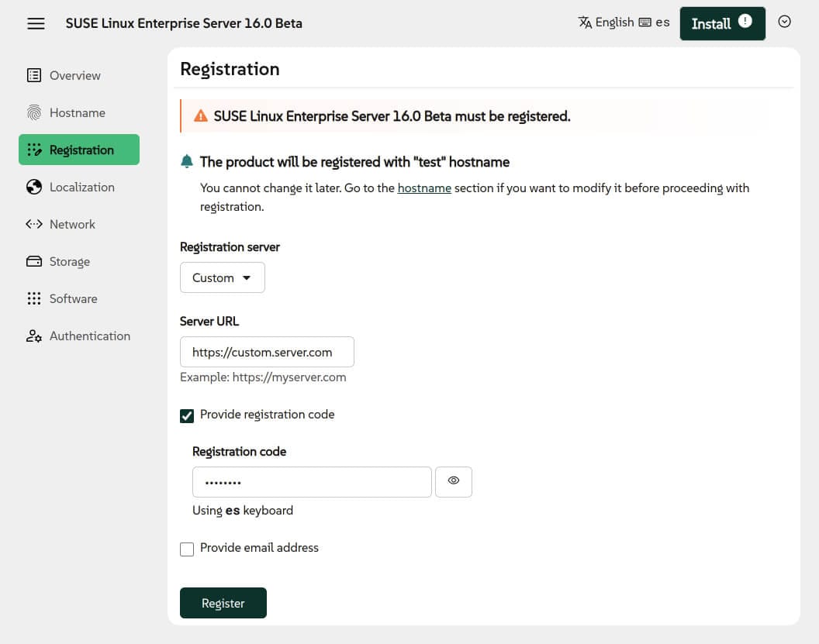This screenshot has height=644, width=819.
Task: Uncheck Provide registration code
Action: coord(187,415)
